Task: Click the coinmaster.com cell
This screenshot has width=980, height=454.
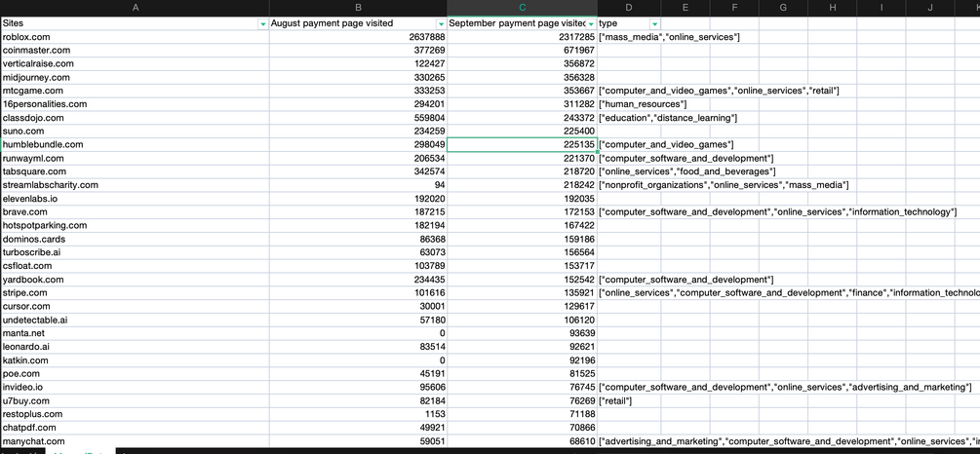Action: (x=135, y=51)
